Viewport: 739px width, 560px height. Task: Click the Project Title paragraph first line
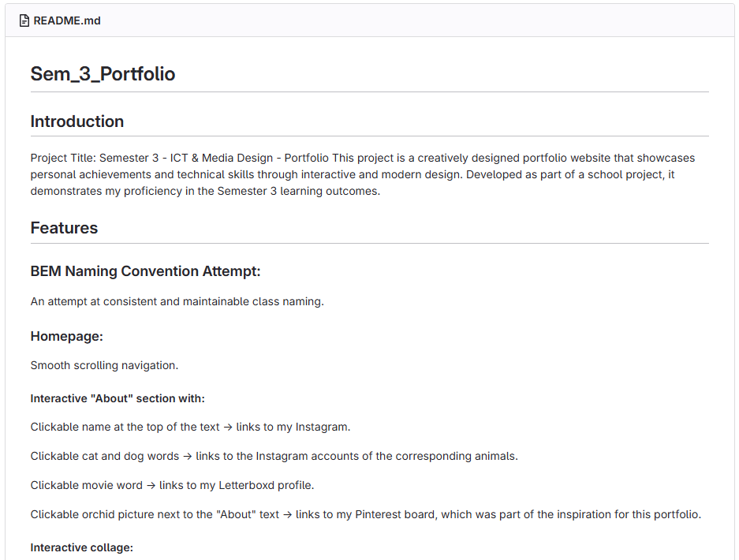click(363, 158)
